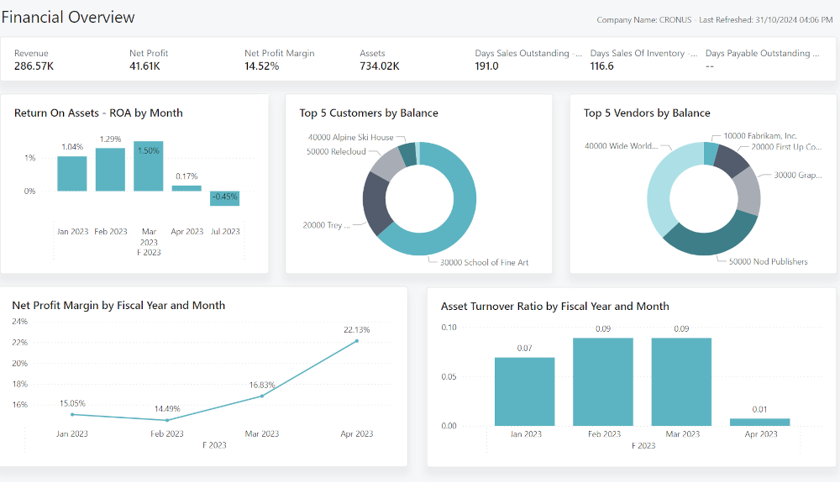The width and height of the screenshot is (840, 504).
Task: Click the 50000 Relecloud label
Action: pos(336,151)
